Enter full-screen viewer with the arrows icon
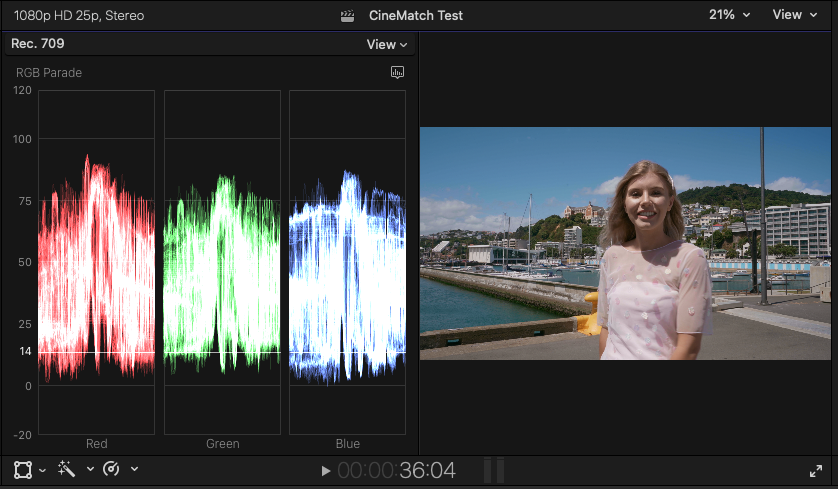The width and height of the screenshot is (838, 489). coord(816,470)
